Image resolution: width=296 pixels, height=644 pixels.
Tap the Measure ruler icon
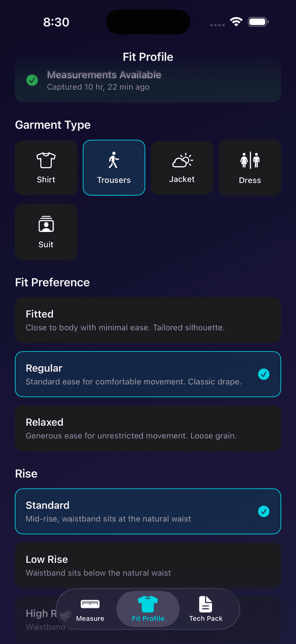[x=90, y=604]
